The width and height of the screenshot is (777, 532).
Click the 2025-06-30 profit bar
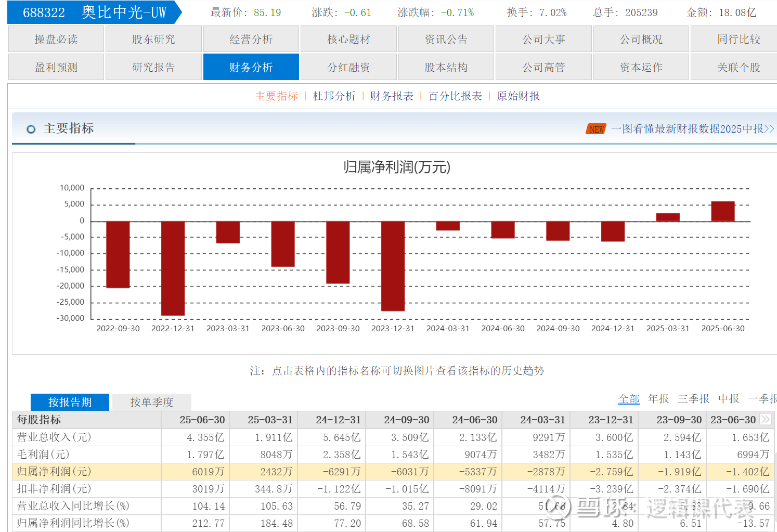pos(722,212)
